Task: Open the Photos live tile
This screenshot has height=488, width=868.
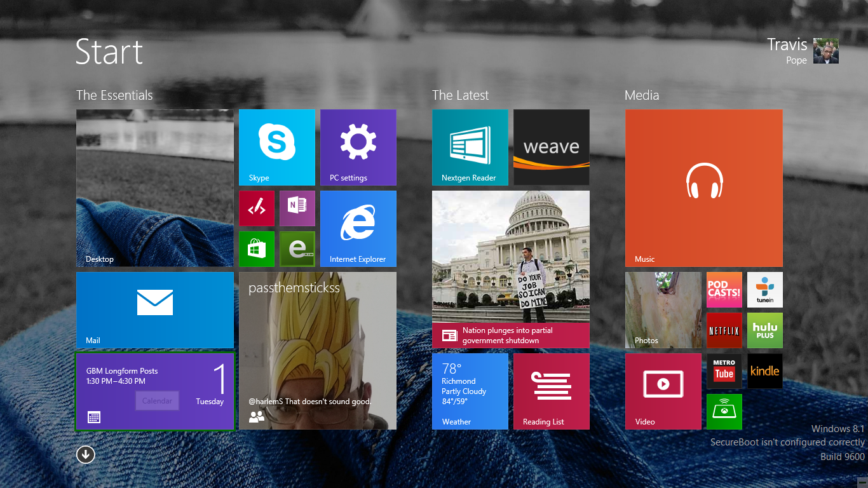Action: tap(663, 309)
